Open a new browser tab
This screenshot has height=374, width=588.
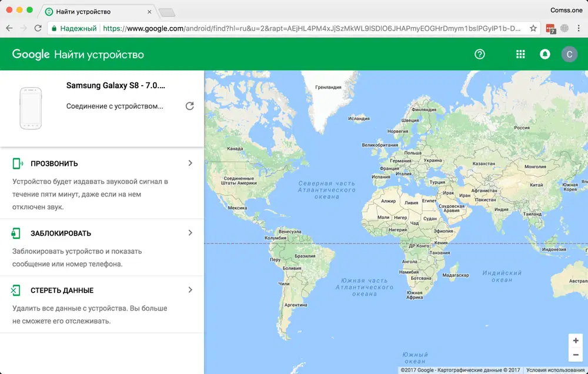pos(167,13)
